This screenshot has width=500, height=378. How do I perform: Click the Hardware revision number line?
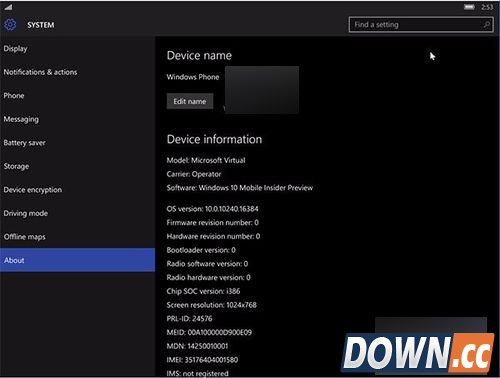tap(213, 236)
